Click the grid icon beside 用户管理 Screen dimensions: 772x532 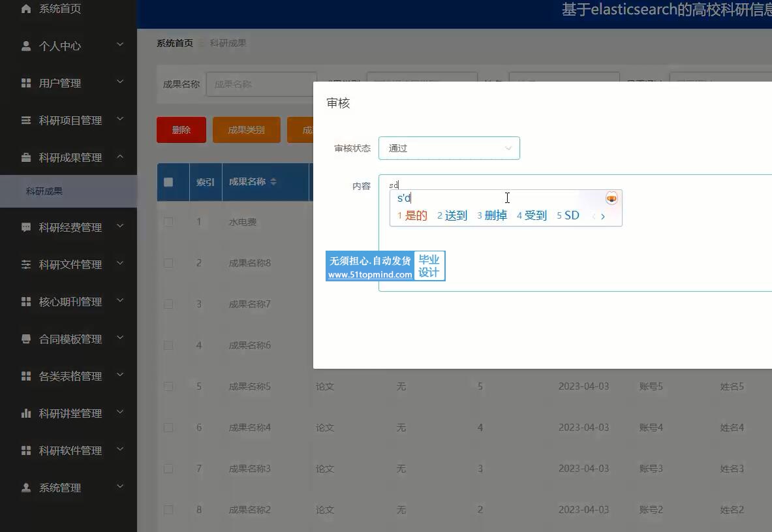coord(26,83)
